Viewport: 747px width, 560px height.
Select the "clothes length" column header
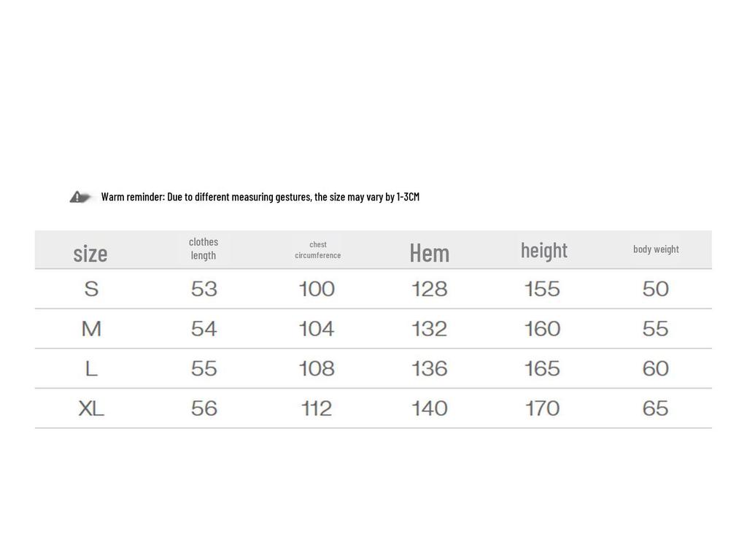tap(204, 249)
